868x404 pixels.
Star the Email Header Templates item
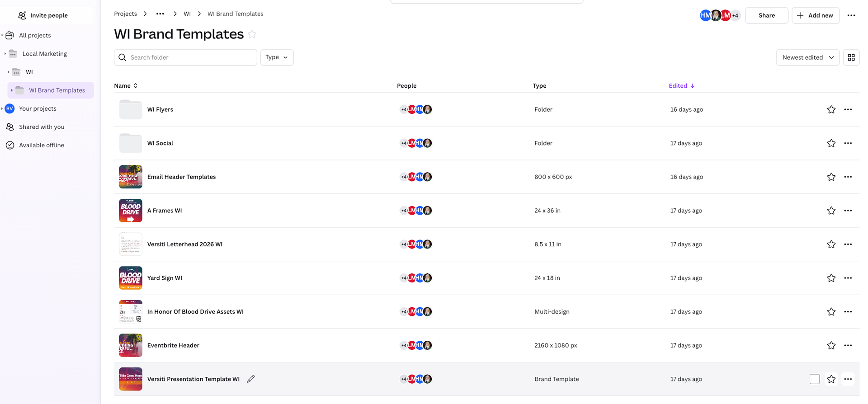tap(831, 177)
